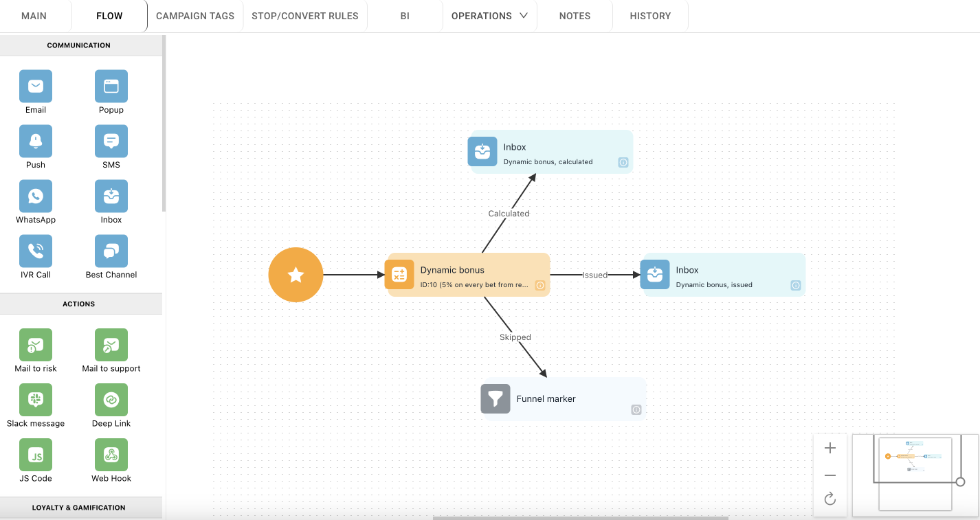The height and width of the screenshot is (520, 980).
Task: Collapse the Communication section header
Action: [x=79, y=45]
